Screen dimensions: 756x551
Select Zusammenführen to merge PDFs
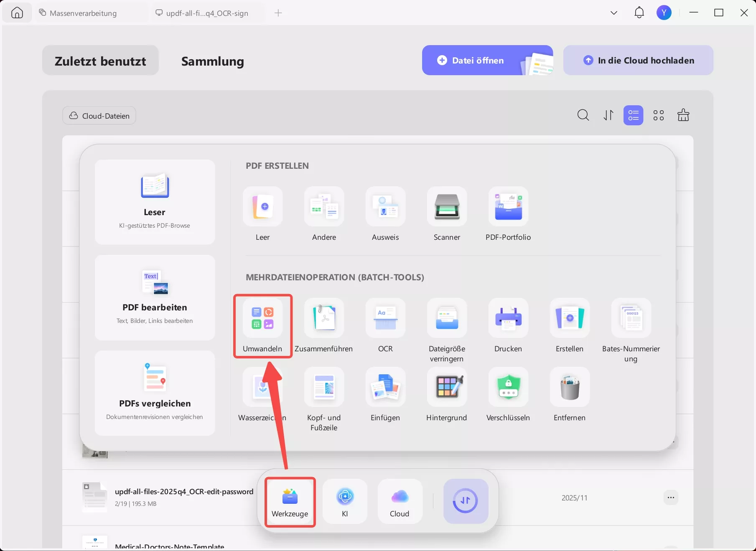(324, 326)
